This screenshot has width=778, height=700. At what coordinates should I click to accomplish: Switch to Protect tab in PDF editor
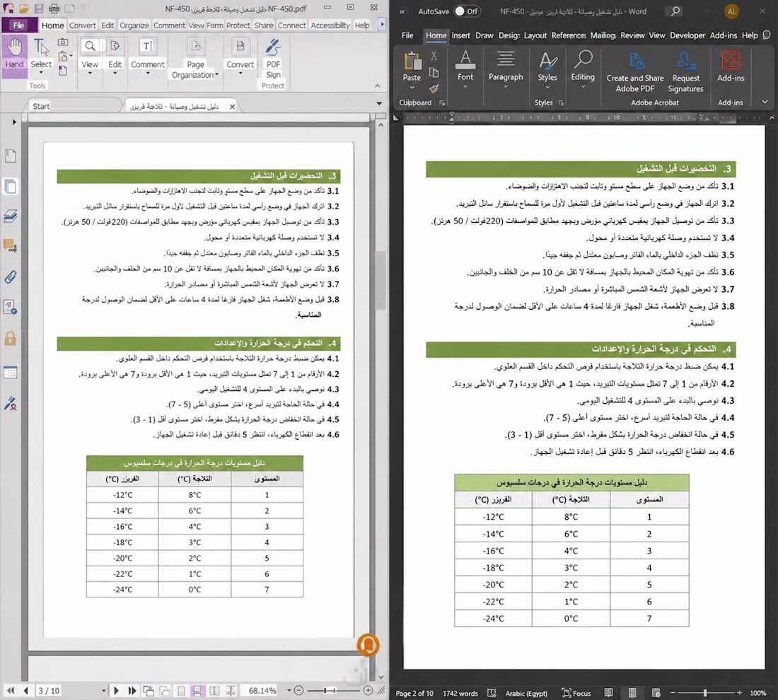(238, 25)
